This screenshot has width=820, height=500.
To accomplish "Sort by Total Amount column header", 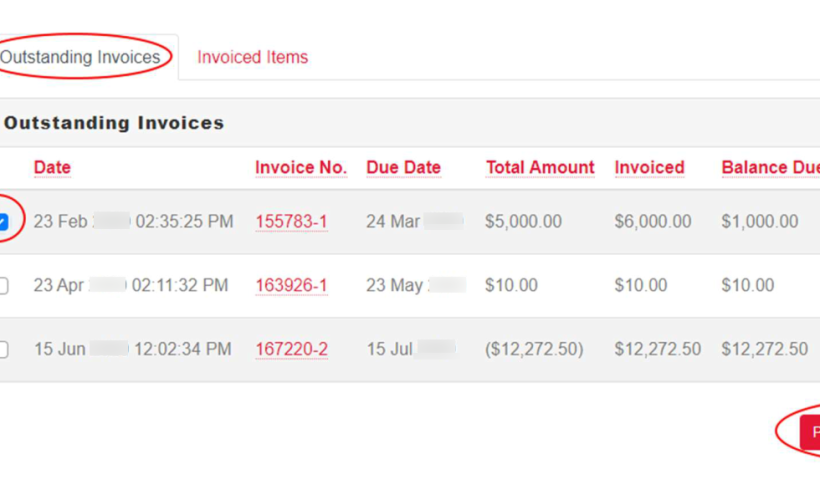I will click(x=540, y=167).
